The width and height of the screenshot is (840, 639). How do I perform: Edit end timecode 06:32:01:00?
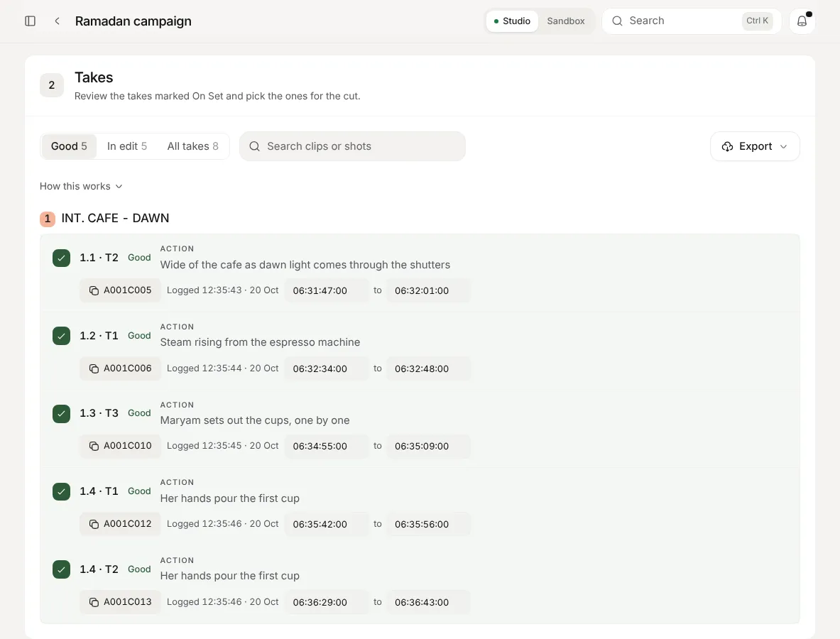coord(428,290)
